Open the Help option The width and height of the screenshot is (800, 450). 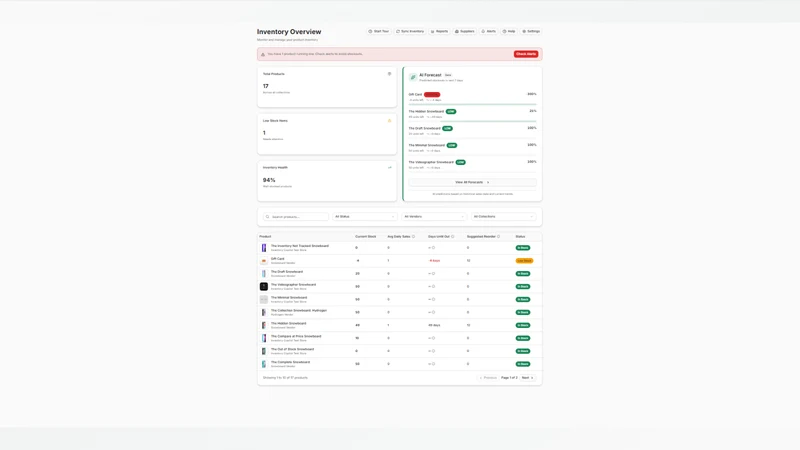[509, 31]
